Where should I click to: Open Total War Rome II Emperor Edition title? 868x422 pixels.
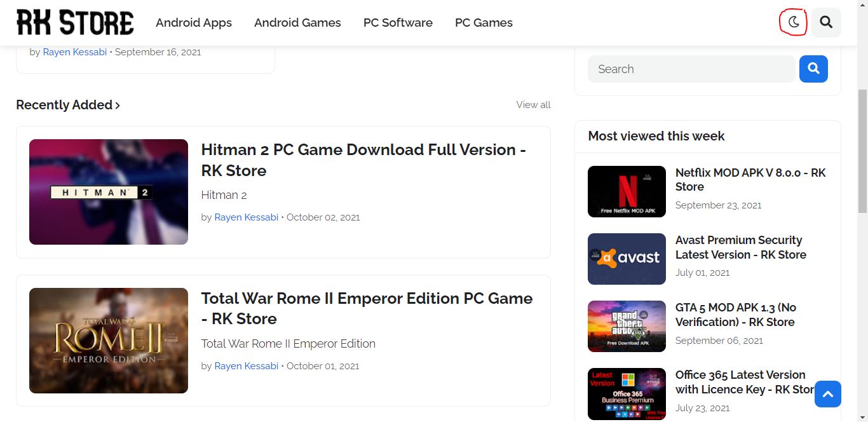click(x=367, y=308)
